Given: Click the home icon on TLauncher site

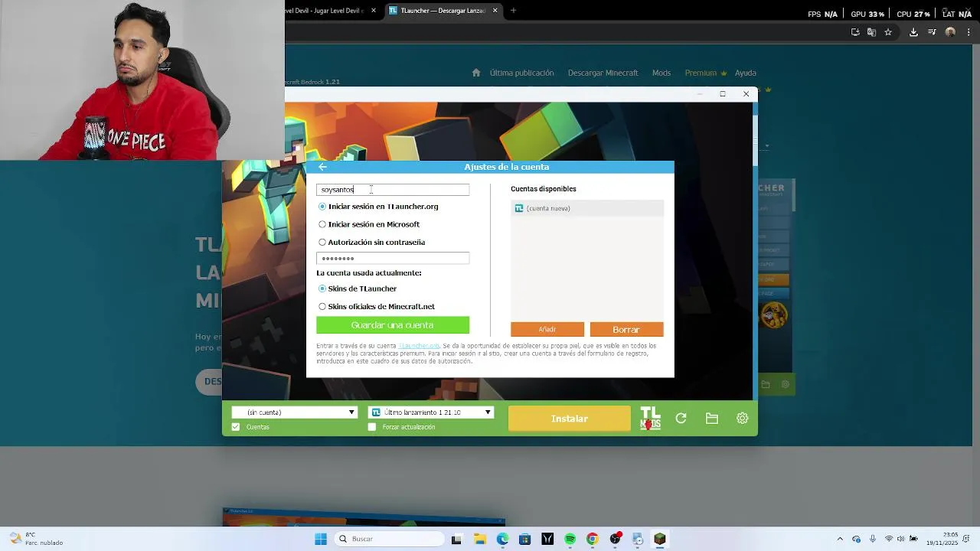Looking at the screenshot, I should coord(476,73).
